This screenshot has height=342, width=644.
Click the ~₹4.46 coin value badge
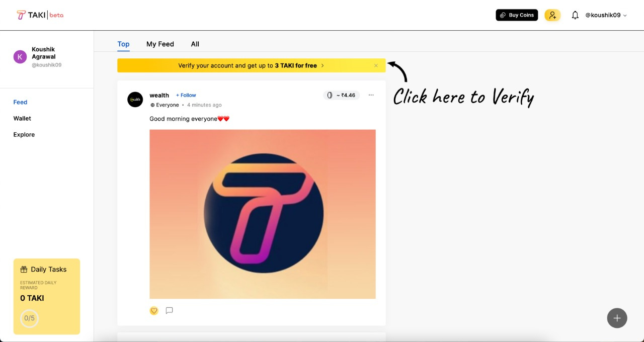342,95
